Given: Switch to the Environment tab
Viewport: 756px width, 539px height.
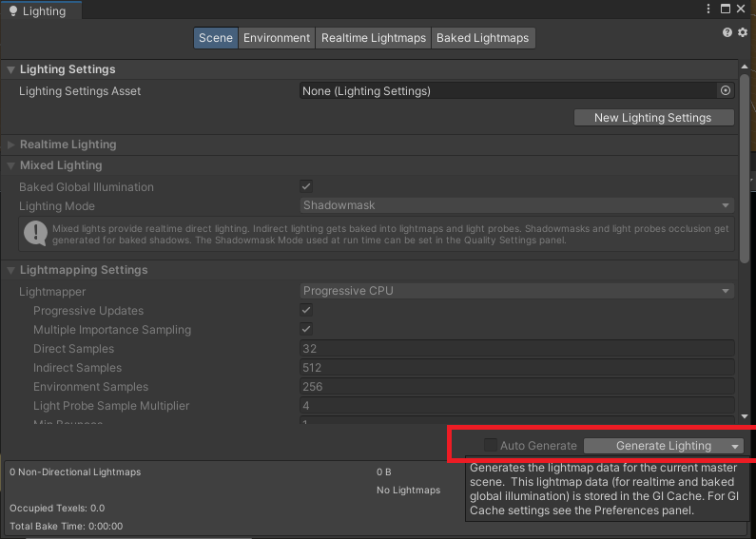Looking at the screenshot, I should (277, 38).
